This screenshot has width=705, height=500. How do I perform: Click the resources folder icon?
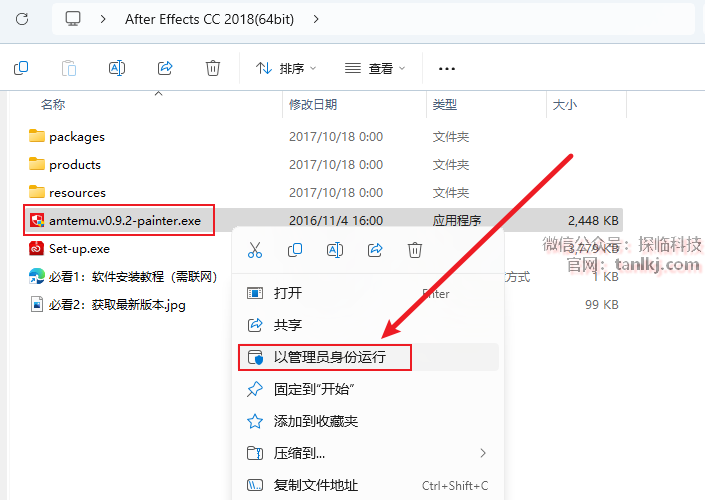[x=36, y=192]
